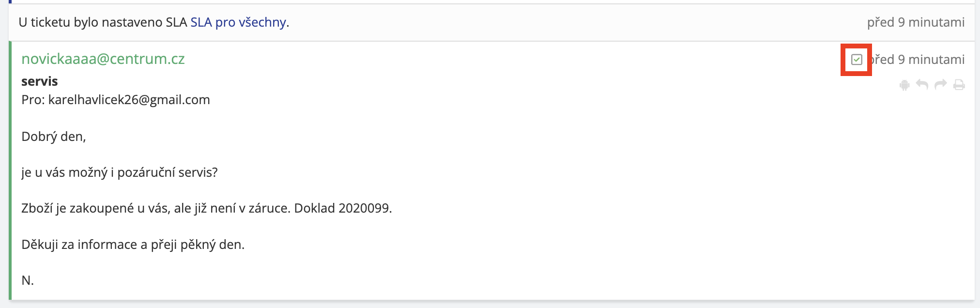Image resolution: width=980 pixels, height=308 pixels.
Task: Click the line 'Děkuji za informace a přeji pěkný den.'
Action: 133,245
